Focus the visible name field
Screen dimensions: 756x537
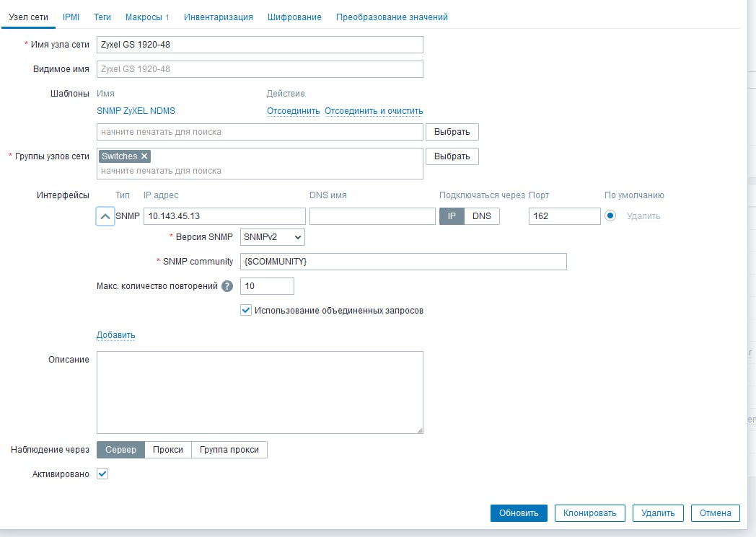[260, 69]
